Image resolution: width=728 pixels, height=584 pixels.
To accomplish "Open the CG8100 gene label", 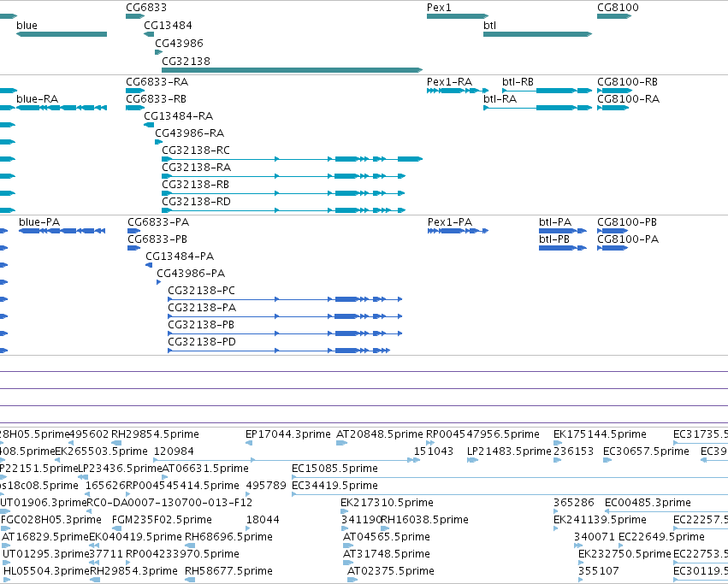I will (618, 8).
